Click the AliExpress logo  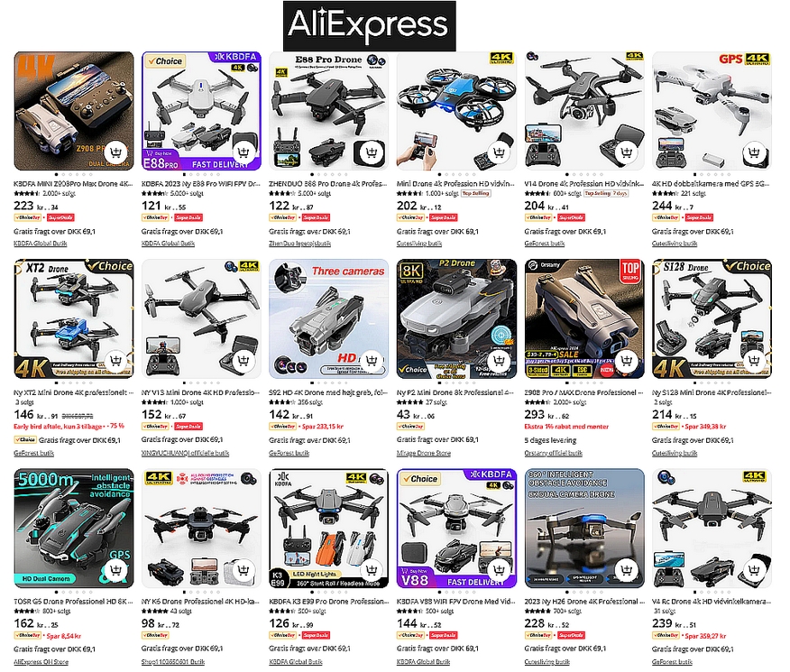[370, 25]
